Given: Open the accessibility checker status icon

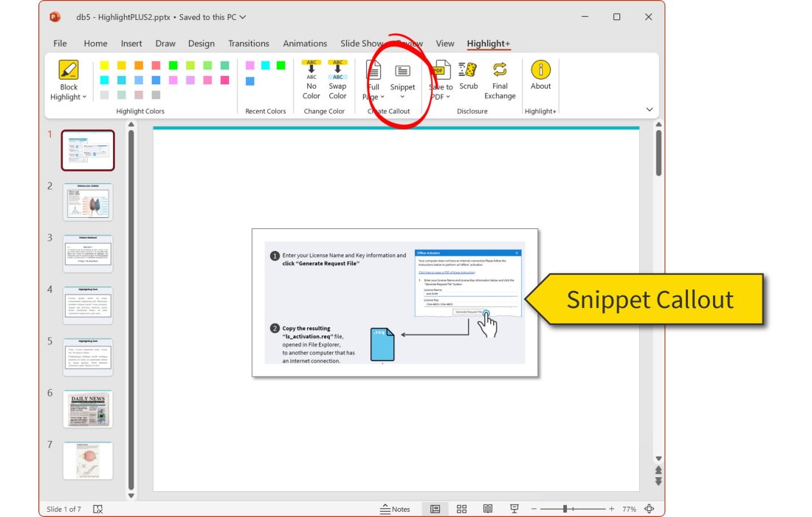Looking at the screenshot, I should (98, 509).
